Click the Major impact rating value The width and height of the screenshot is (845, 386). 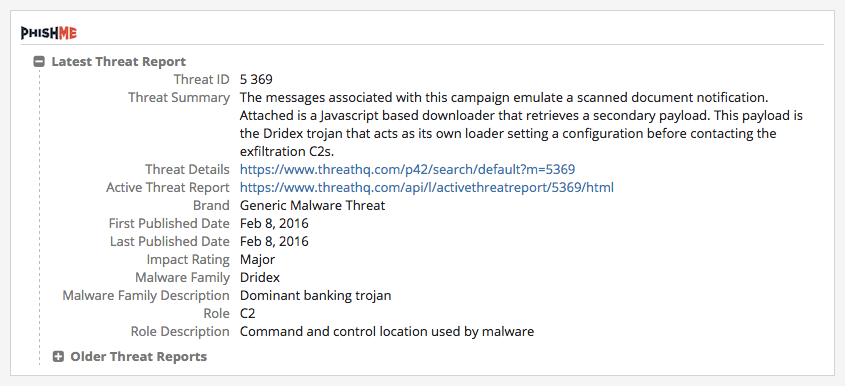tap(258, 259)
